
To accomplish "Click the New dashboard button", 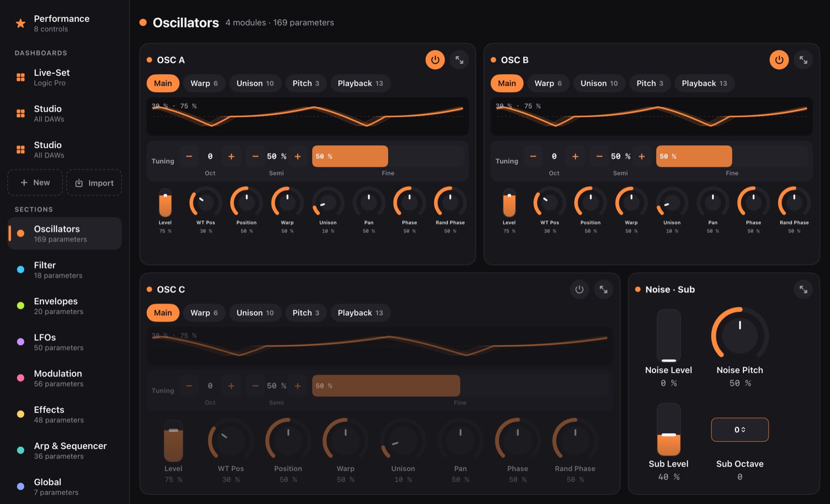I will tap(35, 183).
